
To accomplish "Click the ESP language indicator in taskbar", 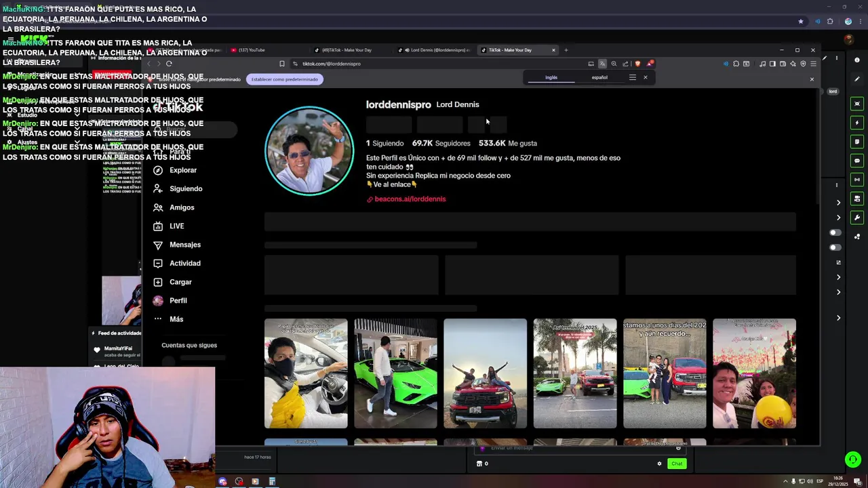I will 819,481.
